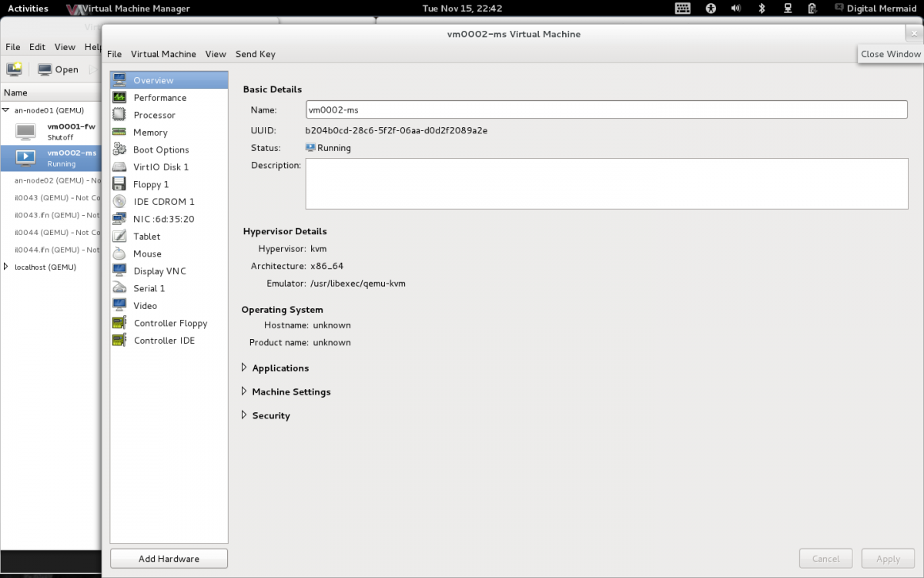Open the Processor settings icon
Screen dimensions: 924x578
pos(119,115)
